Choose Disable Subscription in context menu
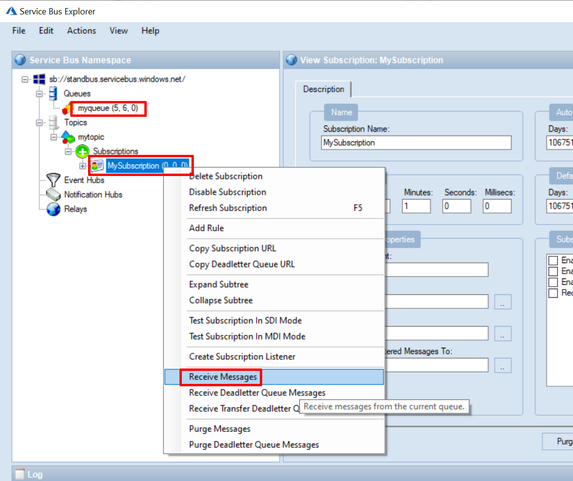This screenshot has width=573, height=481. coord(274,192)
